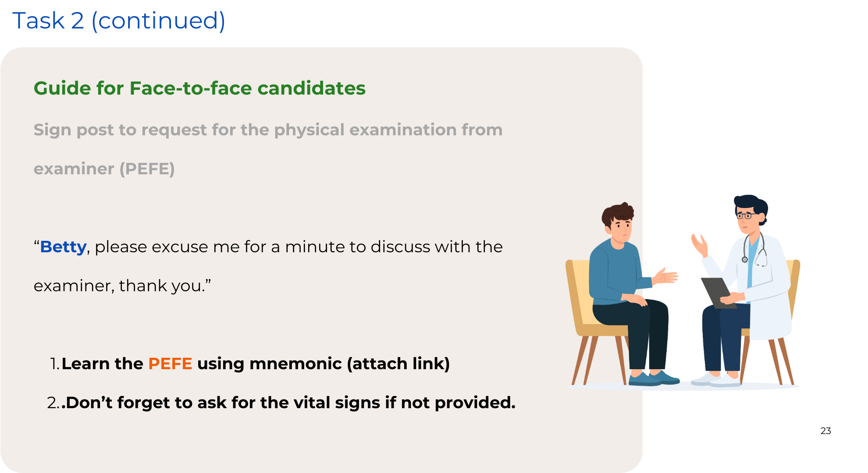Click the quote line 'examiner, thank you.'

click(x=122, y=286)
